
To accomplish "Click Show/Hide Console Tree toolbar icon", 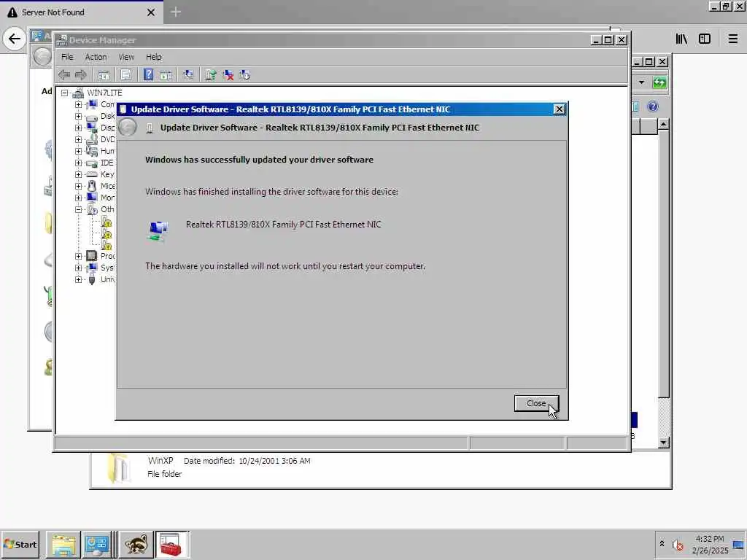I will 104,75.
